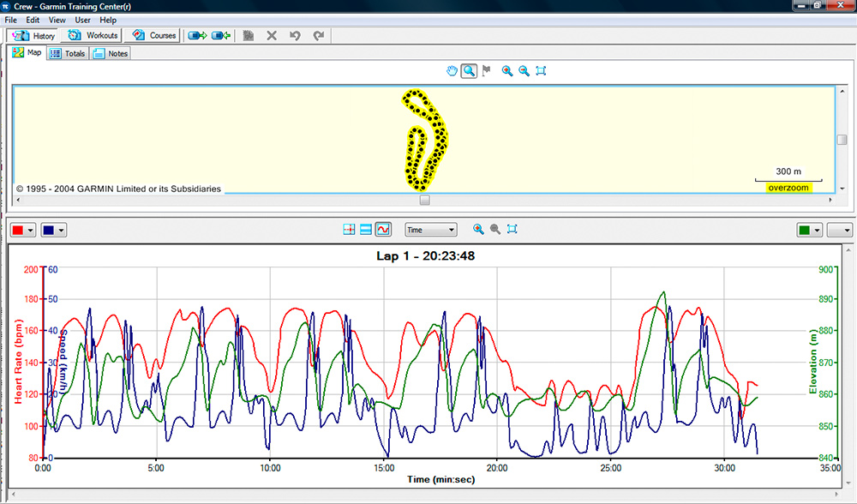Click the Lap 1 - 20:23:48 title
857x504 pixels.
pyautogui.click(x=425, y=255)
